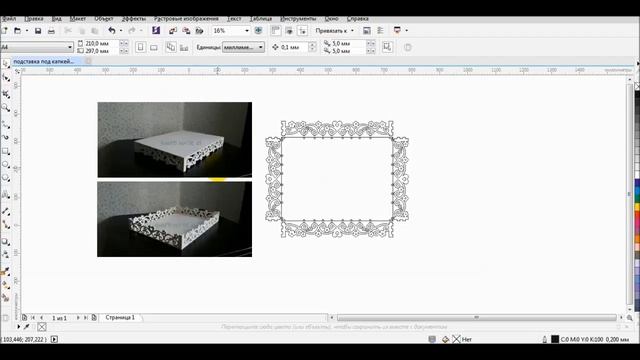Apply page layout to all pages

pyautogui.click(x=171, y=47)
